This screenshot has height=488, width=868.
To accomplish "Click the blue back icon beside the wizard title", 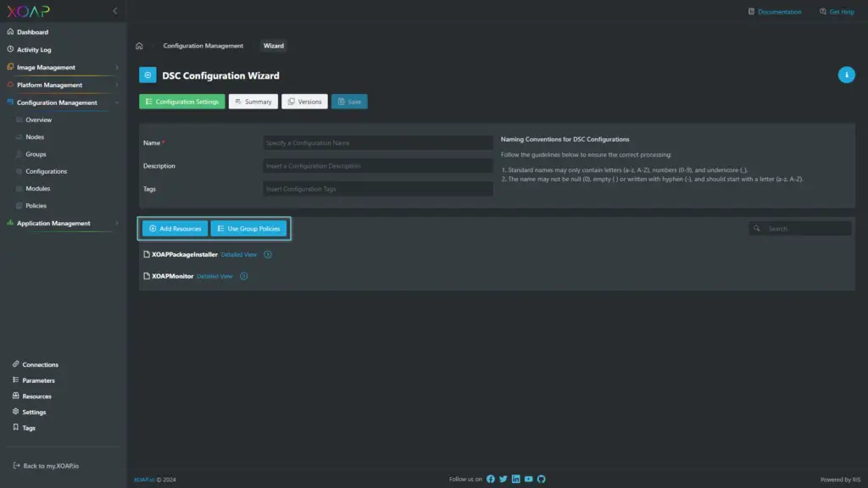I will pyautogui.click(x=147, y=75).
